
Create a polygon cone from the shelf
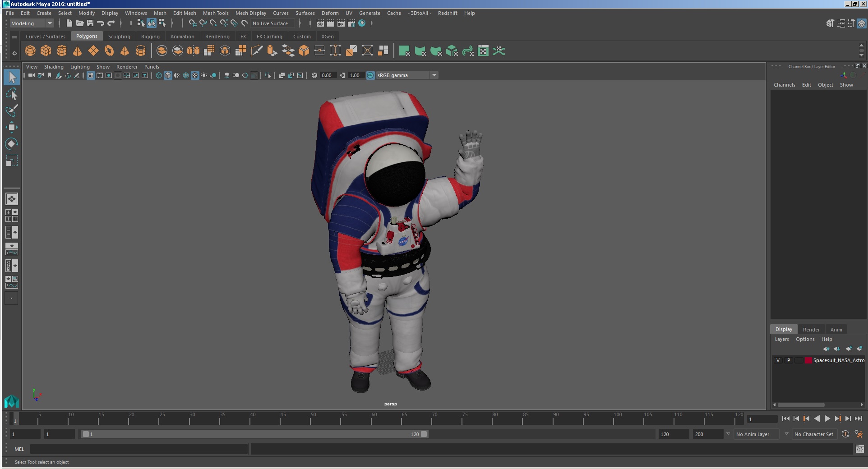pos(78,51)
